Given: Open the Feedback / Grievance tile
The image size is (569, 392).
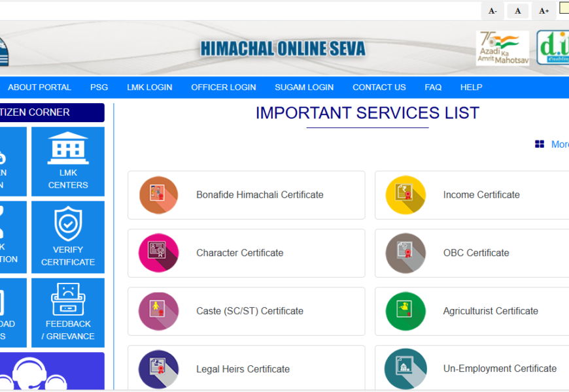Looking at the screenshot, I should pos(68,313).
